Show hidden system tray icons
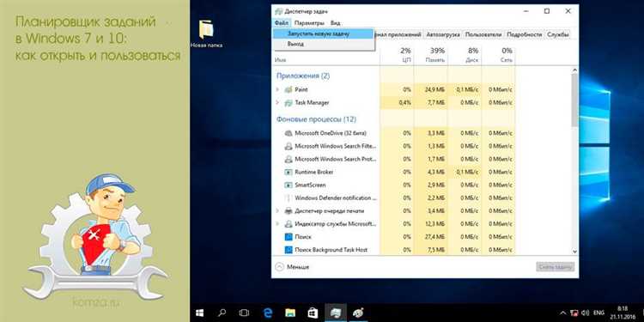 (563, 313)
